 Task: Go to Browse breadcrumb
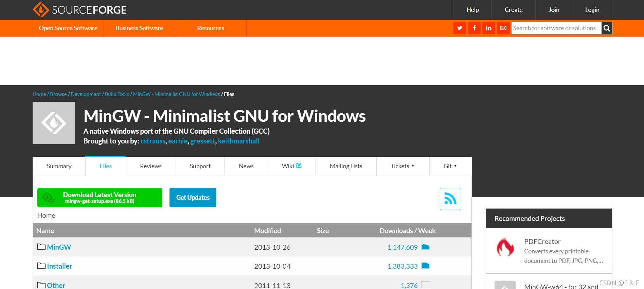[58, 94]
